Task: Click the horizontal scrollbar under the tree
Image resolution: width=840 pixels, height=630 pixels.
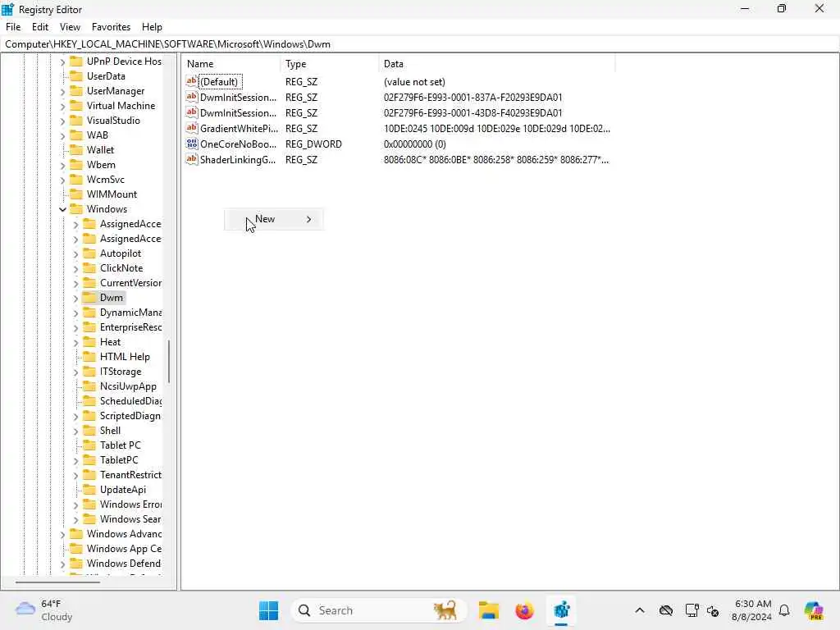Action: (x=57, y=582)
